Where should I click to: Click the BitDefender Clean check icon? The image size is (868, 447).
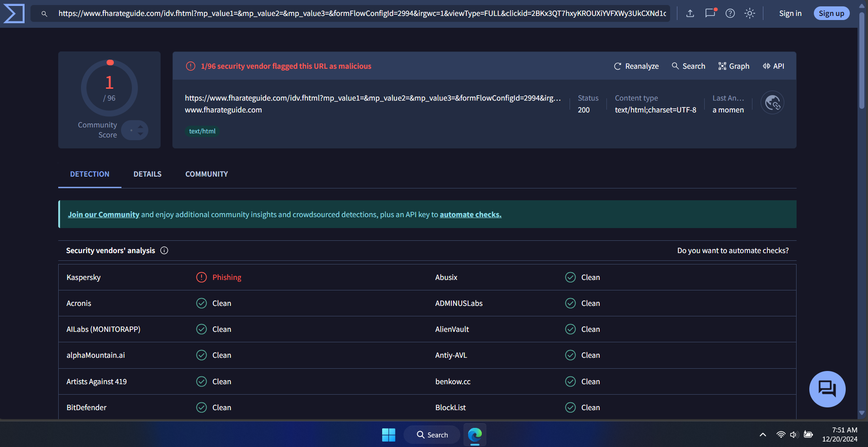pos(201,407)
